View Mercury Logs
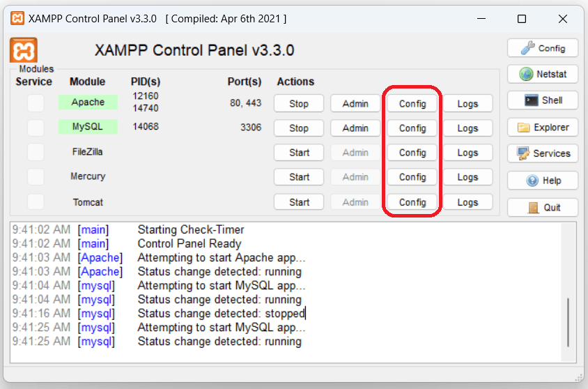This screenshot has height=389, width=588. [467, 177]
